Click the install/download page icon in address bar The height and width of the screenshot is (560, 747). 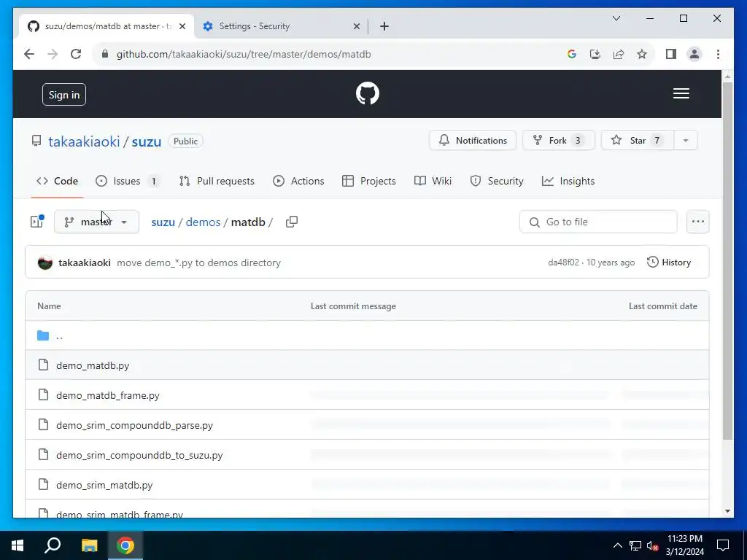[595, 54]
